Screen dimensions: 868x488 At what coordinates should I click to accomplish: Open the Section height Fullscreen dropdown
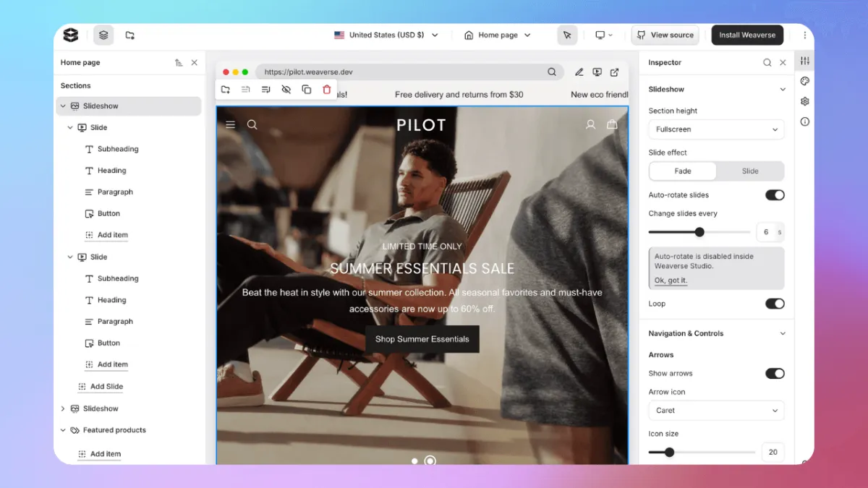click(716, 129)
